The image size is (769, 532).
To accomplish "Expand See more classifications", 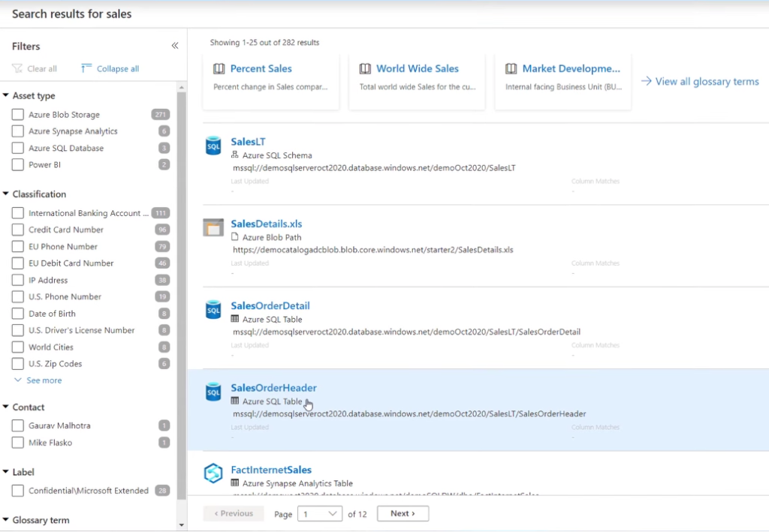I will point(38,380).
